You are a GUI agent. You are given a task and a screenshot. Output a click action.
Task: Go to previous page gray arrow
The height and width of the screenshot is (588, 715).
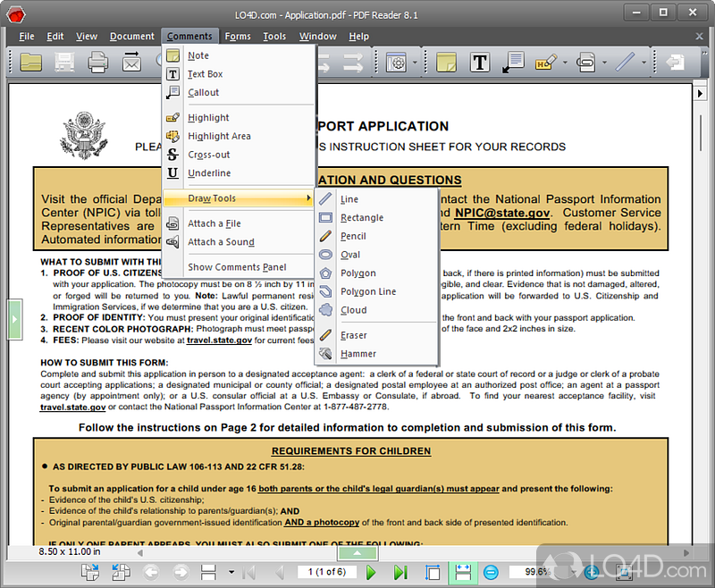pyautogui.click(x=280, y=572)
